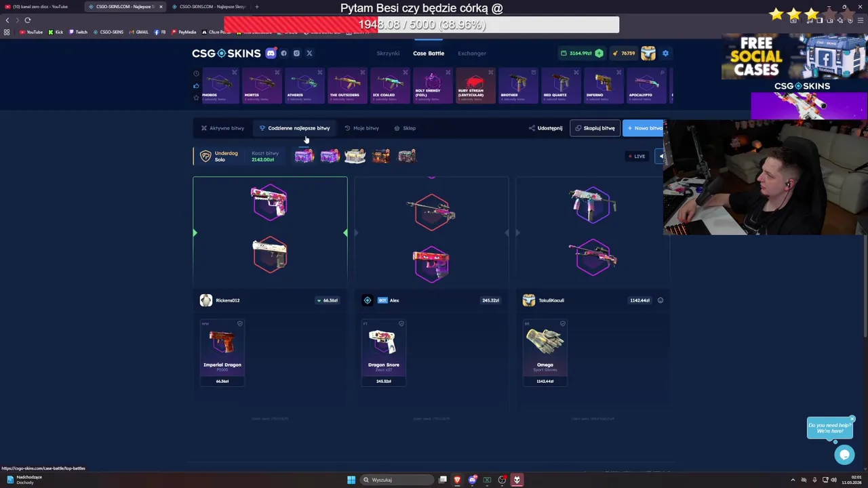Select the second purple case in the battle row
The image size is (868, 488).
330,157
